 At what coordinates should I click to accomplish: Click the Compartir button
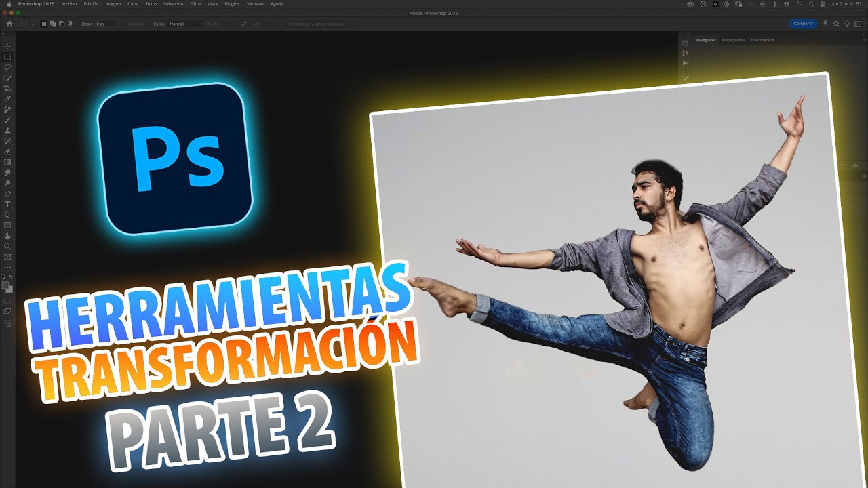pos(804,24)
